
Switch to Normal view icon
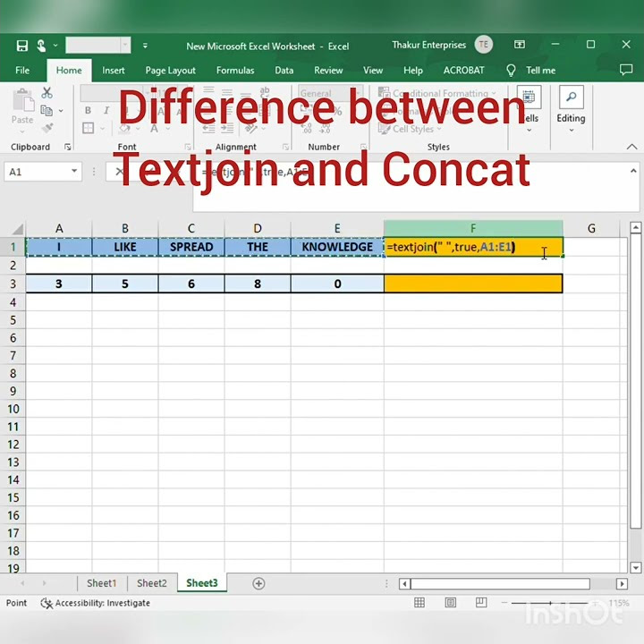419,603
